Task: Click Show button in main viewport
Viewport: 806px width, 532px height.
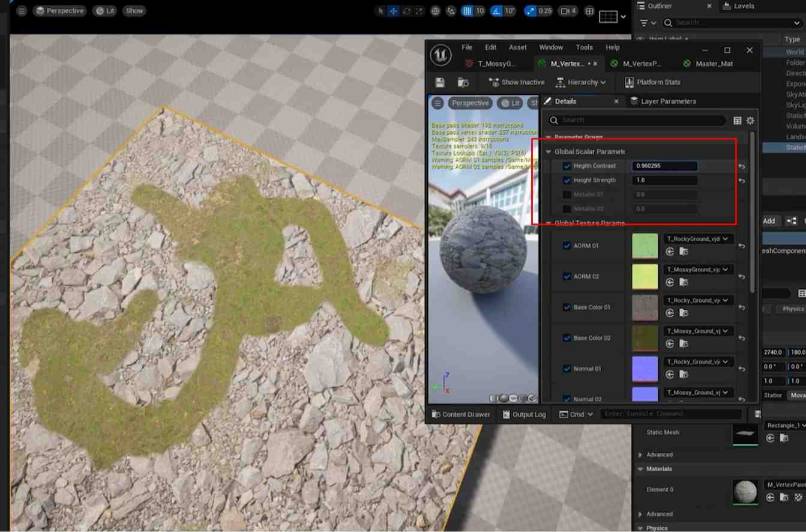Action: 134,11
